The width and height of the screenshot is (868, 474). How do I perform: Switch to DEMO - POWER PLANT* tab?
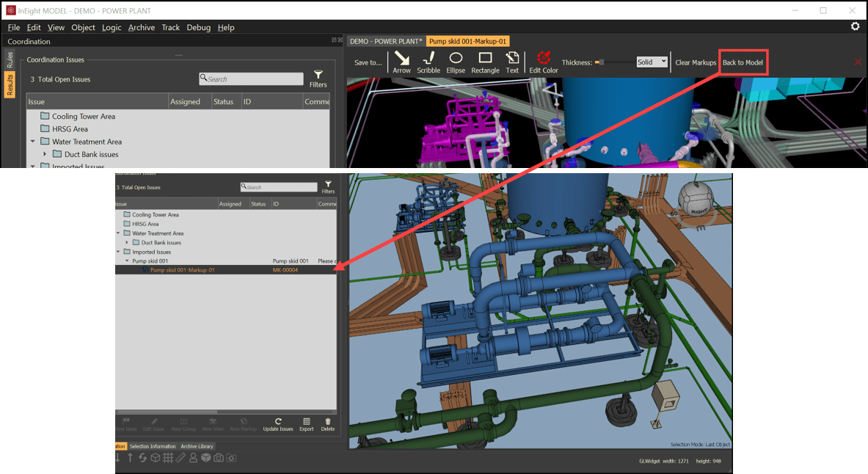click(386, 41)
